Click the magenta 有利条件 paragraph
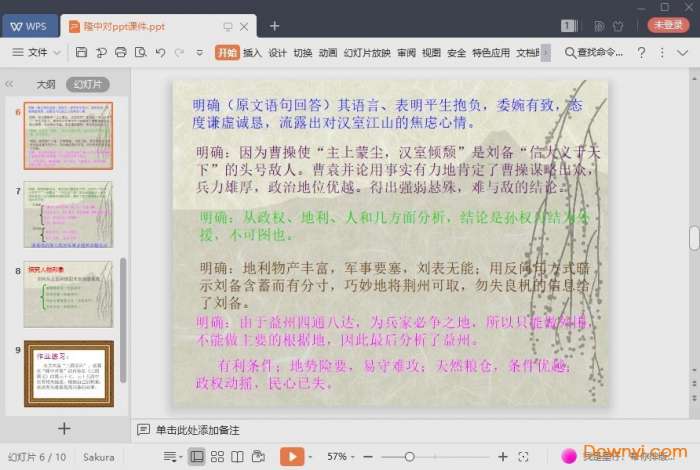The image size is (700, 470). 384,374
